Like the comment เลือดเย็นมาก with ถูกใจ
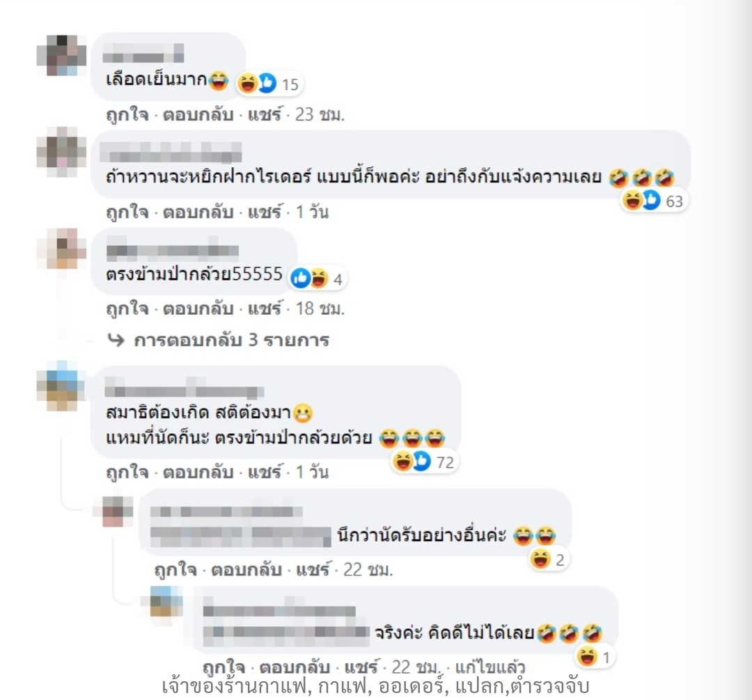Image resolution: width=752 pixels, height=700 pixels. 127,115
